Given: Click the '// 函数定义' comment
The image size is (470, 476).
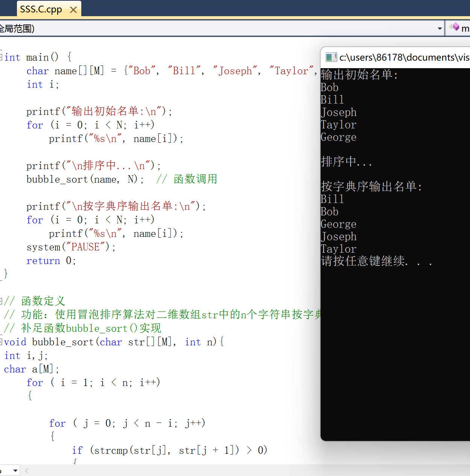Looking at the screenshot, I should (x=35, y=301).
